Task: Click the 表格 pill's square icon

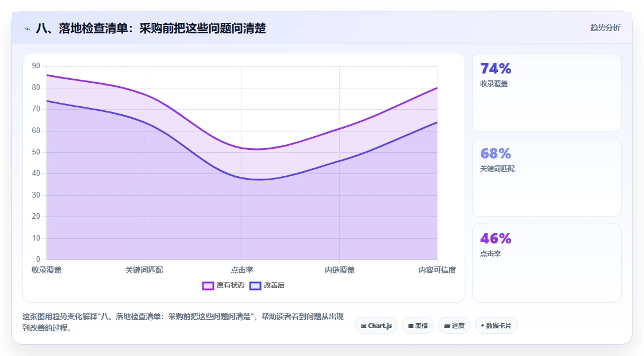Action: pos(411,326)
